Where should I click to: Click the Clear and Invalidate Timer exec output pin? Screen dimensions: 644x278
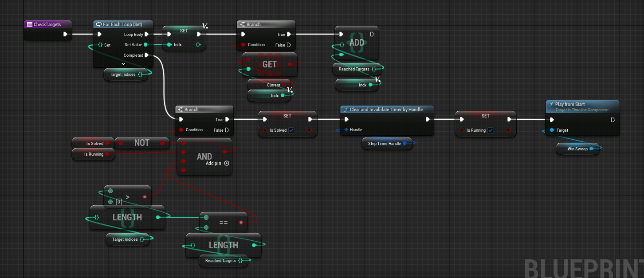point(428,119)
